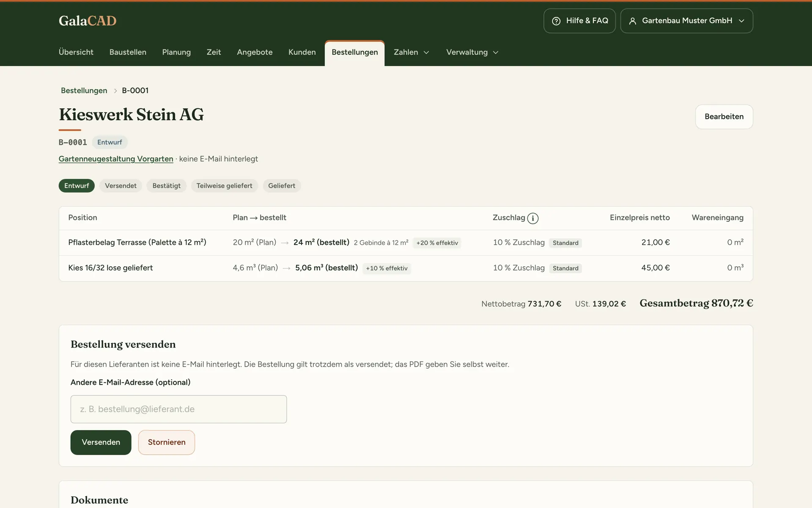
Task: Open Hilfe & FAQ
Action: [x=579, y=21]
